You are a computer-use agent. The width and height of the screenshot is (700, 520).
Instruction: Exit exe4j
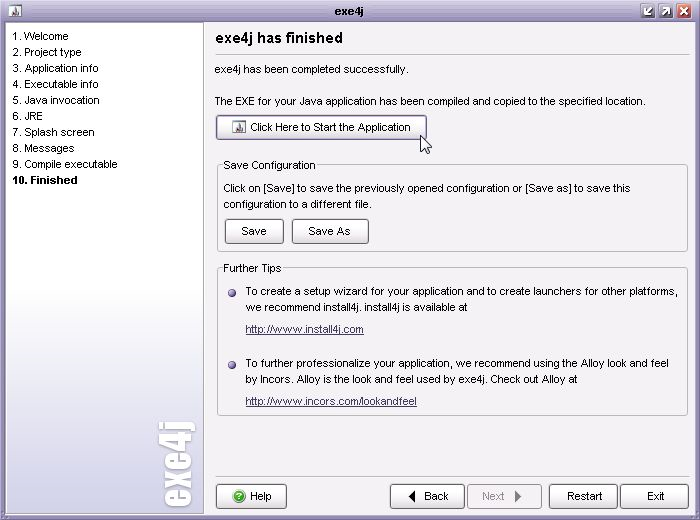tap(654, 496)
